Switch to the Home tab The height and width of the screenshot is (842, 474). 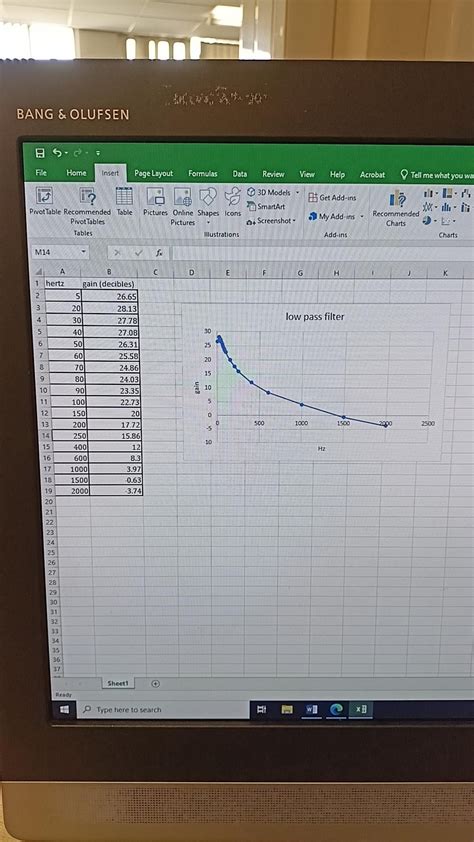pyautogui.click(x=76, y=173)
